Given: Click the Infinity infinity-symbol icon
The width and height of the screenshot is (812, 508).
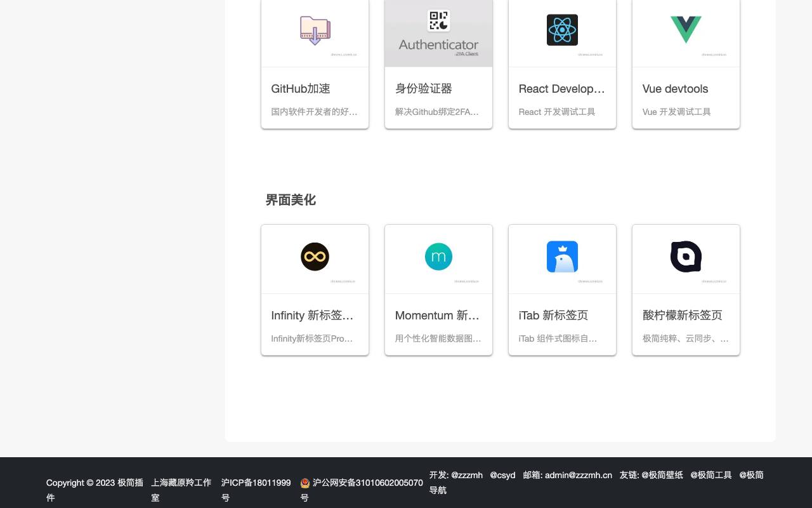Looking at the screenshot, I should 315,257.
